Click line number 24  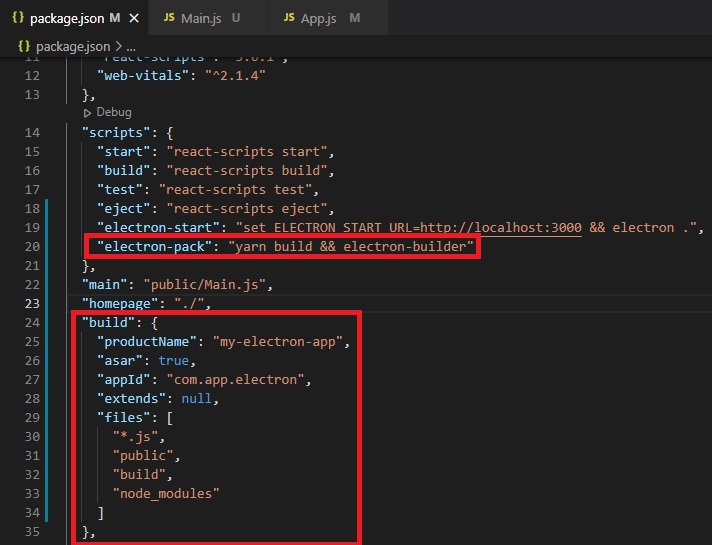tap(32, 322)
